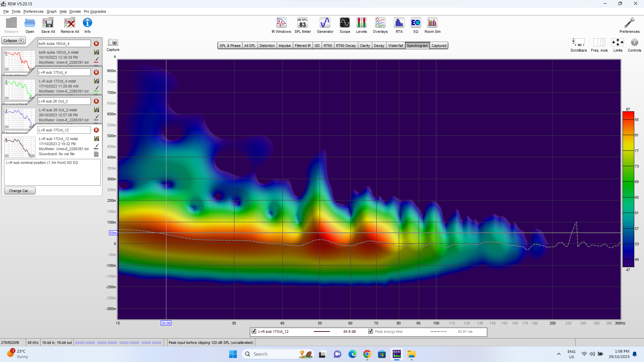The width and height of the screenshot is (644, 362).
Task: Remove the L+R sub 26 Oct_2 measurement
Action: point(96,101)
